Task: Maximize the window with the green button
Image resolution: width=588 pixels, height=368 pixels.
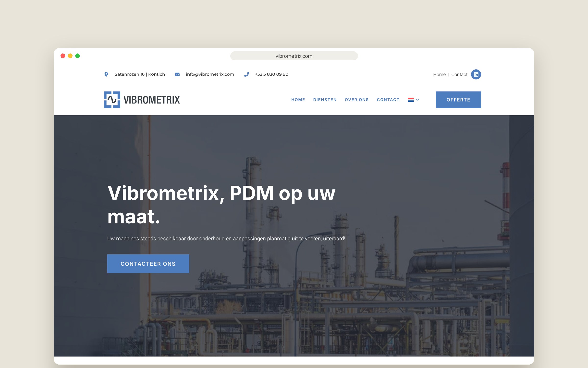Action: 77,56
